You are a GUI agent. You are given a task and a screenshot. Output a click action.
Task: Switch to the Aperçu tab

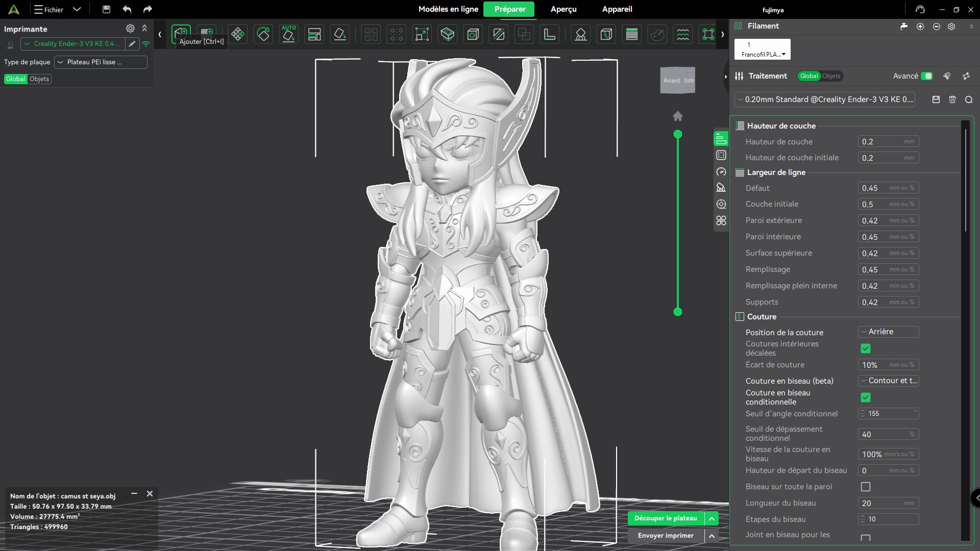tap(563, 9)
